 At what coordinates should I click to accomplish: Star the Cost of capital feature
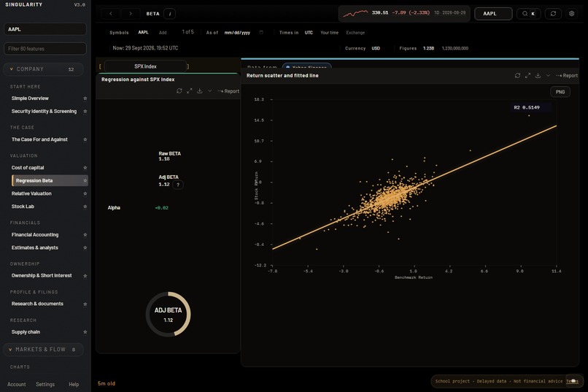click(85, 168)
